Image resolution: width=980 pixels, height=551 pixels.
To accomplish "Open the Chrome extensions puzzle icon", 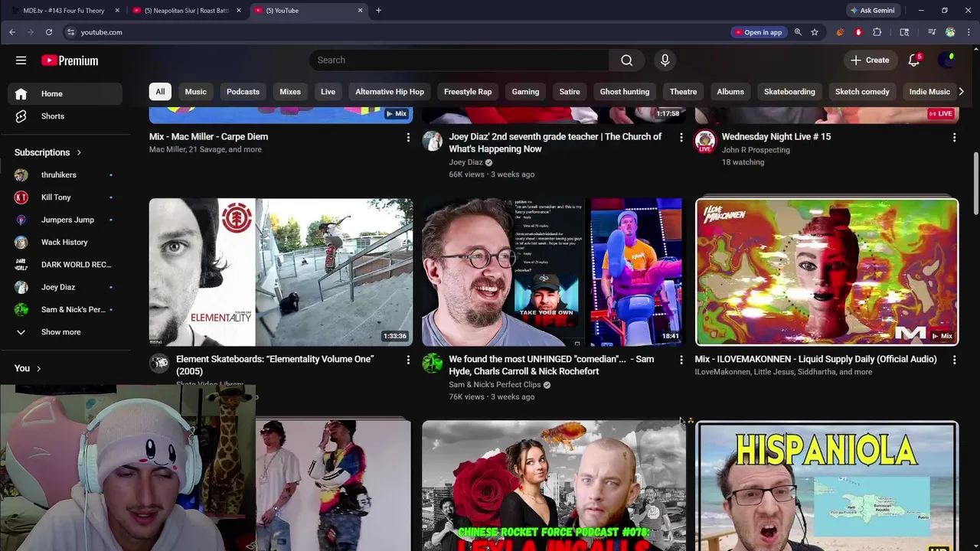I will tap(877, 32).
